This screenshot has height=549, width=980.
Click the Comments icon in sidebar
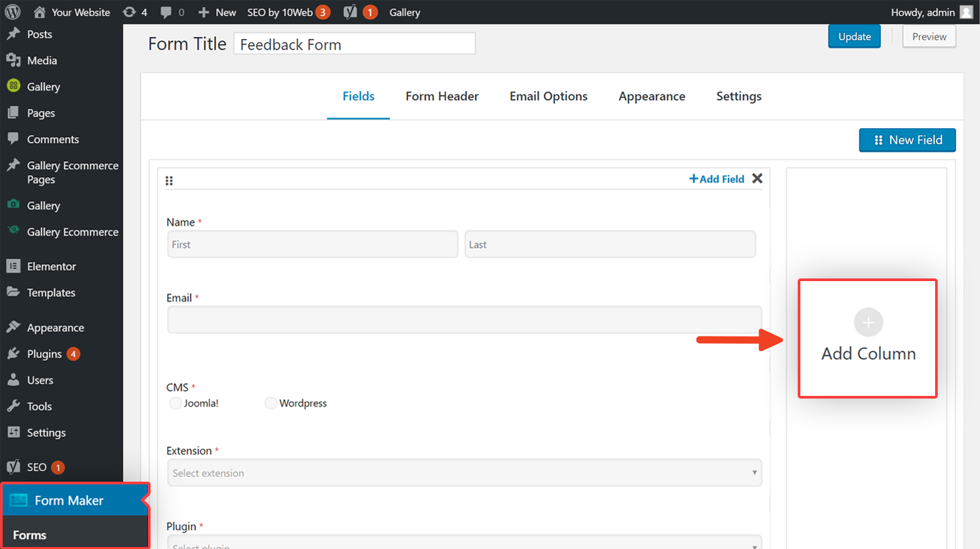[x=13, y=139]
